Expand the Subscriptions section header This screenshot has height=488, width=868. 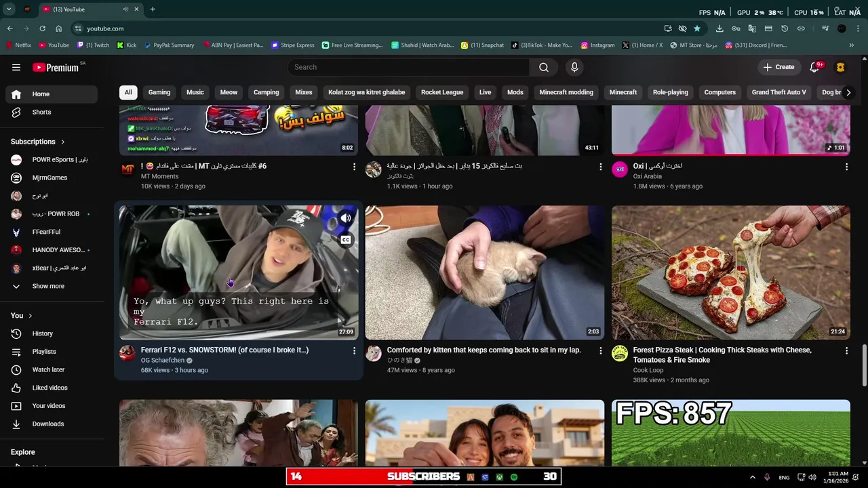[38, 142]
